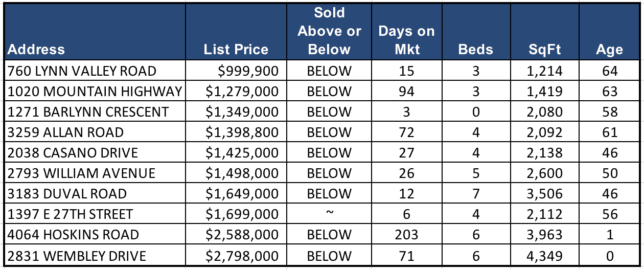Select the 2038 CASANO DRIVE cell

[73, 153]
